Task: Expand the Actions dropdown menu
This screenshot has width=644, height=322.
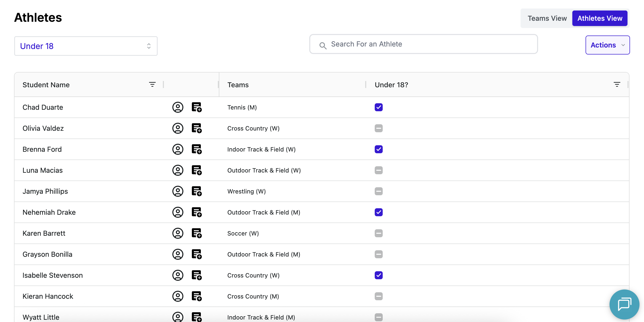Action: tap(607, 45)
